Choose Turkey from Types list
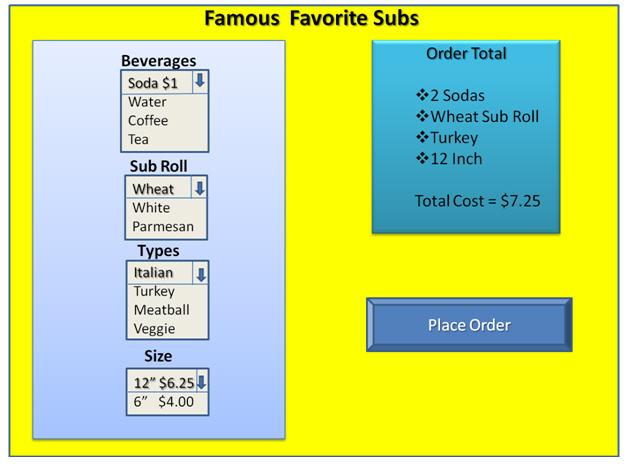The width and height of the screenshot is (627, 467). (154, 291)
